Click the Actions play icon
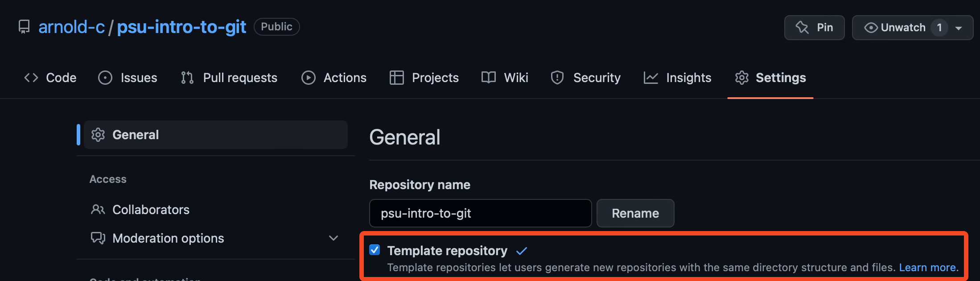 (x=308, y=78)
